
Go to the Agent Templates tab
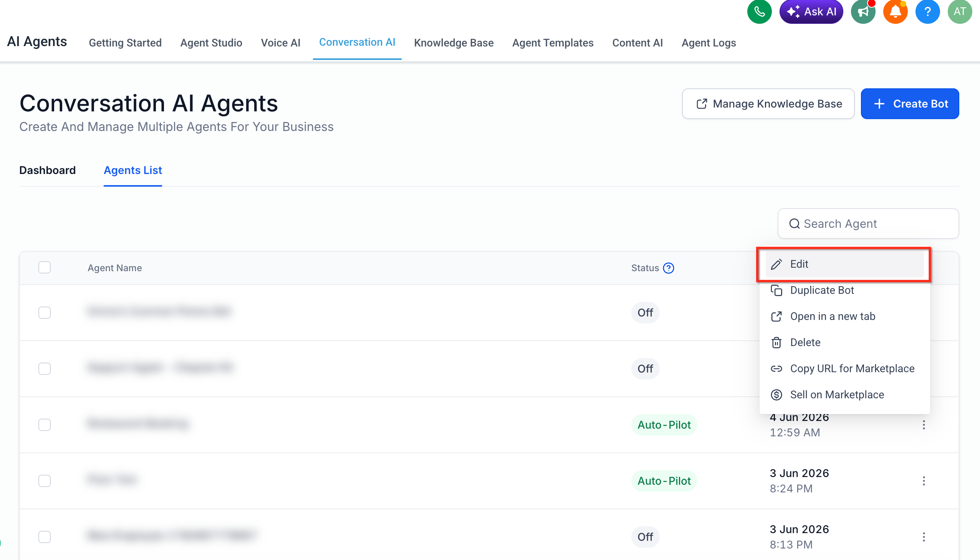pyautogui.click(x=553, y=43)
